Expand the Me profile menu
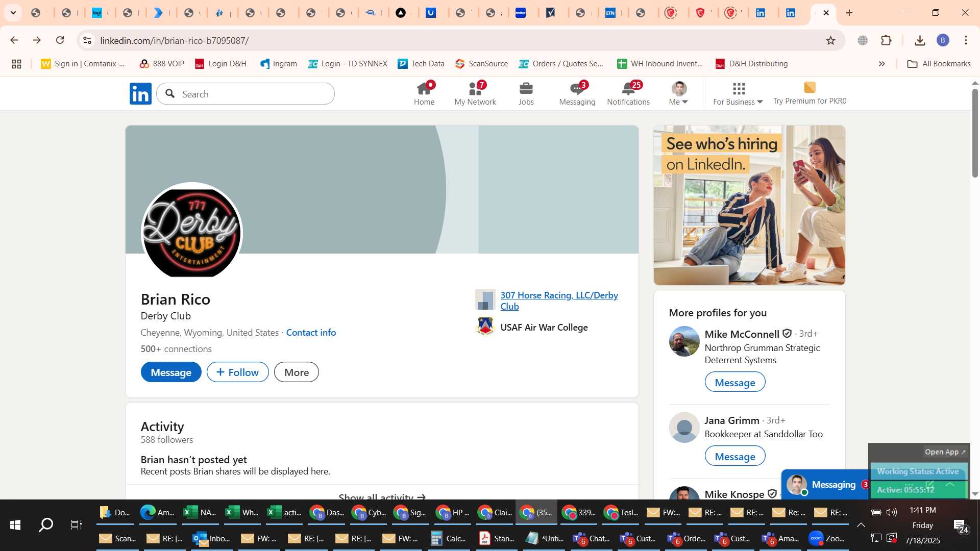The width and height of the screenshot is (980, 551). (678, 94)
